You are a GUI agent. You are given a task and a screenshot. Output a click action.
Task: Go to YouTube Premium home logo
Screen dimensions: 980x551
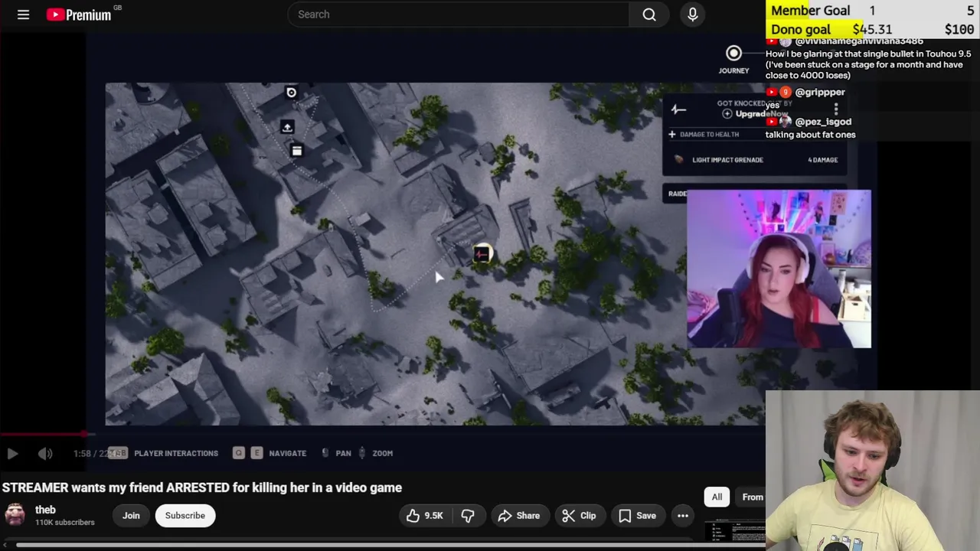pyautogui.click(x=79, y=15)
